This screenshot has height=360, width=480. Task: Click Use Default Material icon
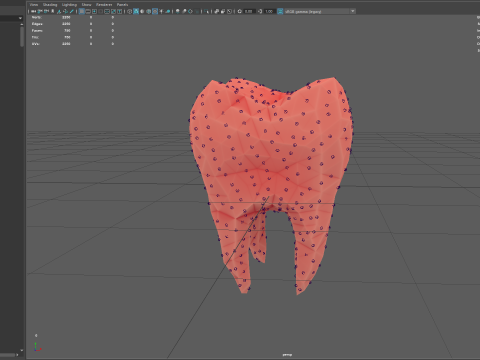coord(142,11)
